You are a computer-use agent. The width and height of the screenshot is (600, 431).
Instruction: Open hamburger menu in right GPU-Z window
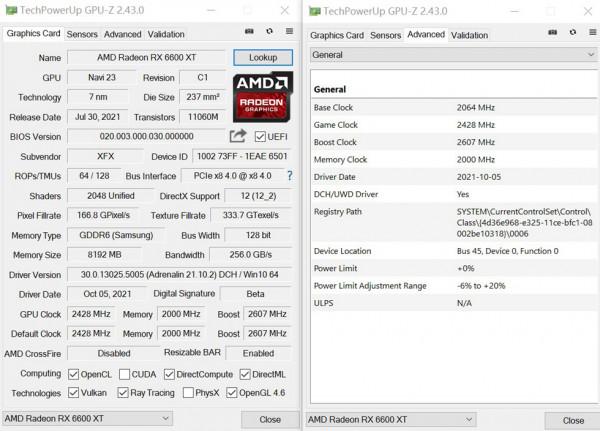click(592, 32)
